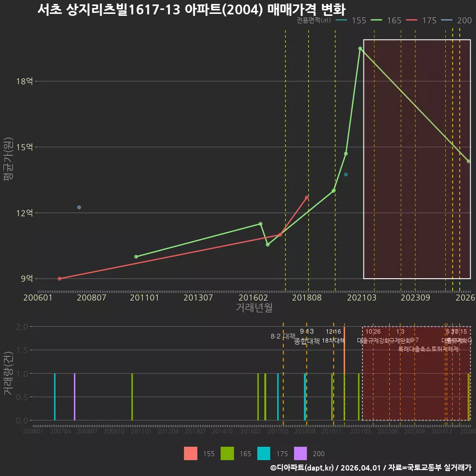Click the 1.5 volume axis label

coord(22,350)
